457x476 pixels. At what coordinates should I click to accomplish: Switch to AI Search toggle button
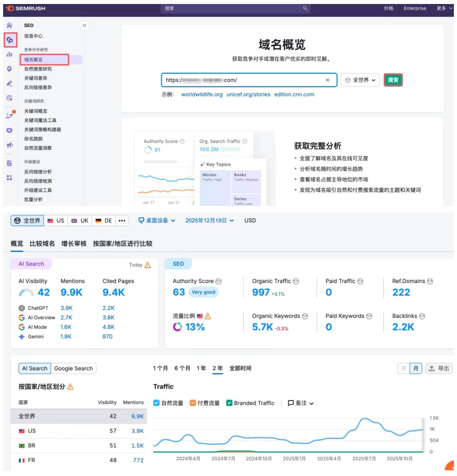coord(35,369)
